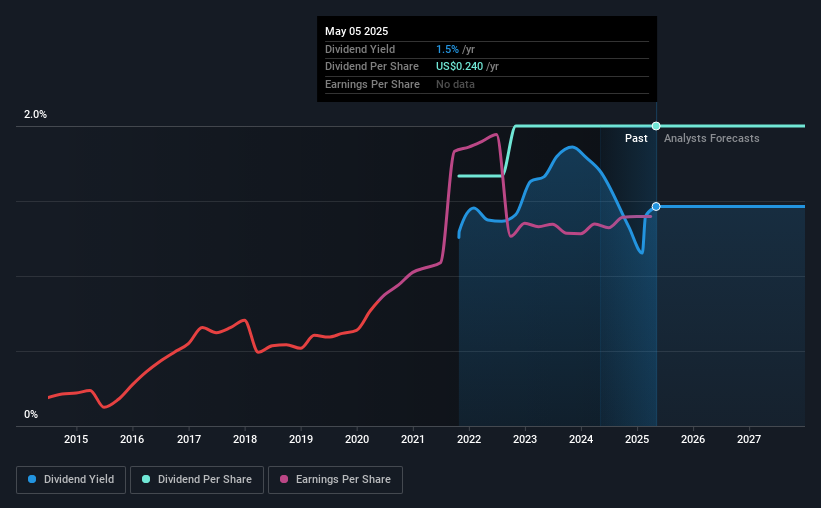Viewport: 821px width, 508px height.
Task: Click the tooltip 'Dividend Yield' row label
Action: tap(360, 49)
